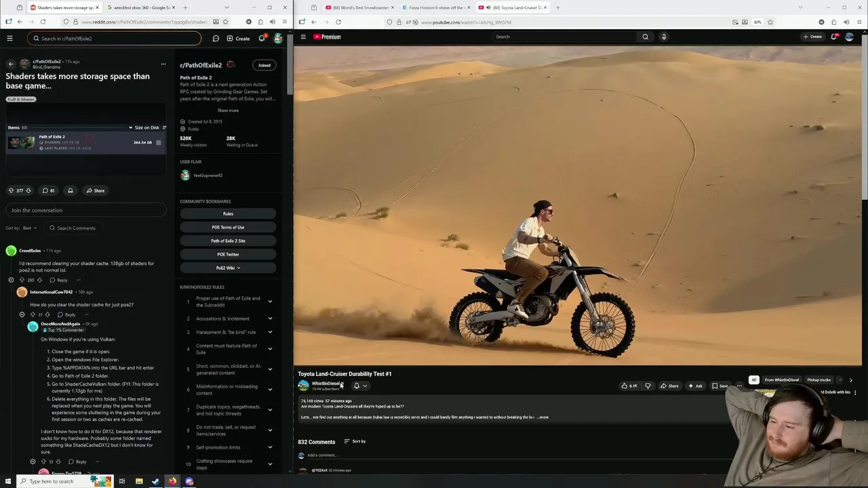Select the All filter chip

click(x=753, y=380)
